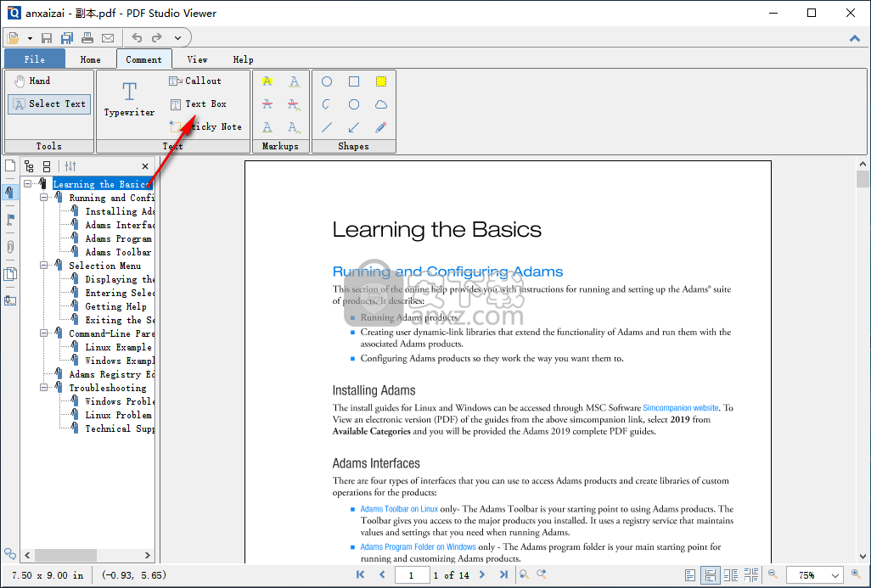The image size is (871, 588).
Task: Toggle the Layers panel in sidebar
Action: (x=10, y=273)
